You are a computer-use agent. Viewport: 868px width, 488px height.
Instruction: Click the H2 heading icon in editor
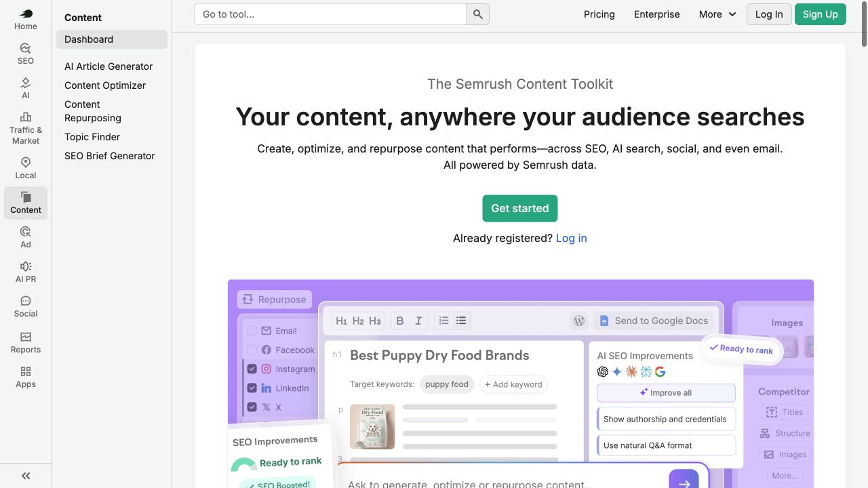[358, 321]
